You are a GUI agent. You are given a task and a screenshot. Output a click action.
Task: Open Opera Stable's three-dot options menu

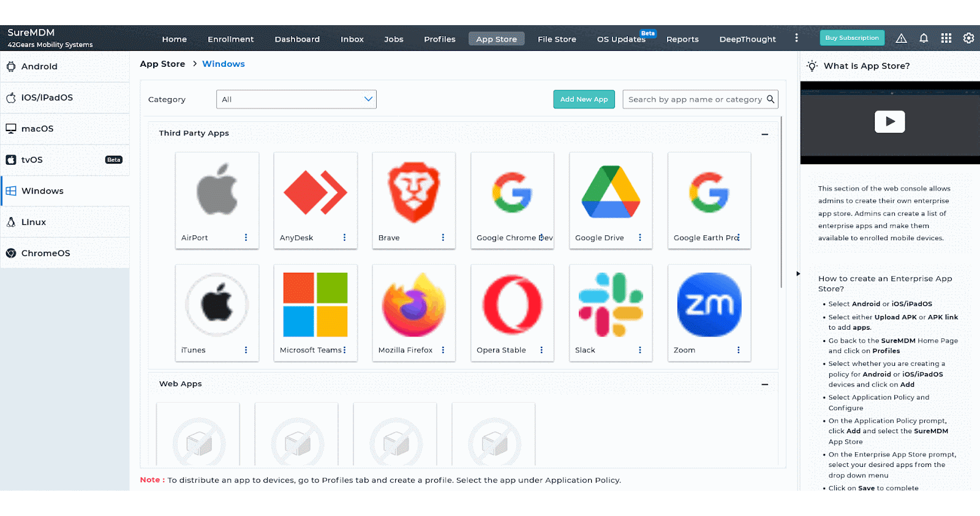[x=541, y=350]
